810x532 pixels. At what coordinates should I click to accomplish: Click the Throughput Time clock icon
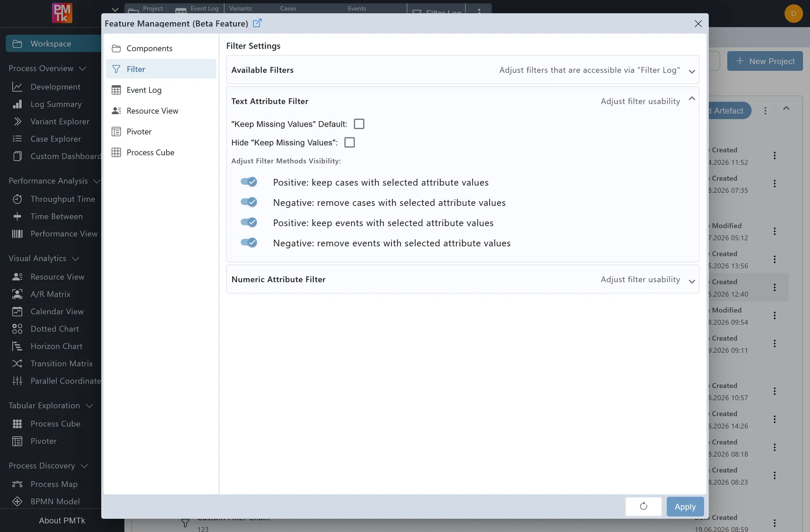tap(17, 199)
